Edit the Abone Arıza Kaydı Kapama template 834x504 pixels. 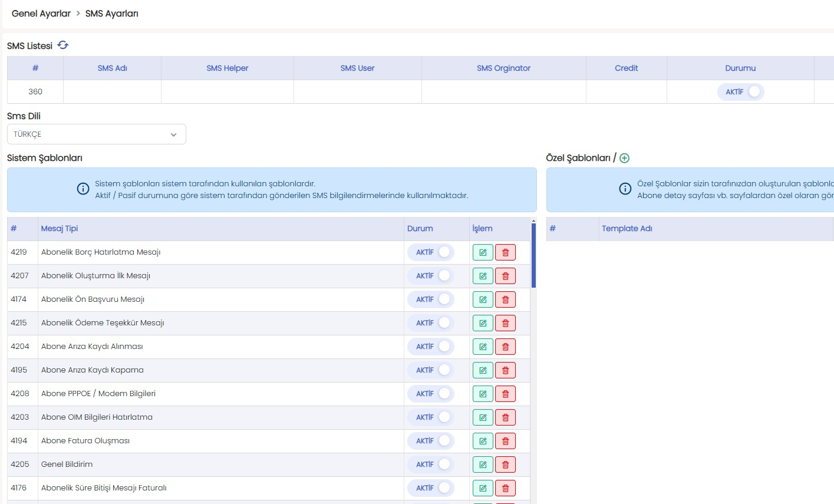pos(483,370)
